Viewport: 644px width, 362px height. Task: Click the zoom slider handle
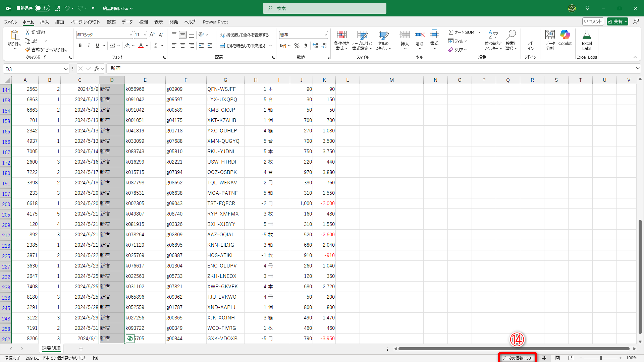coord(601,358)
